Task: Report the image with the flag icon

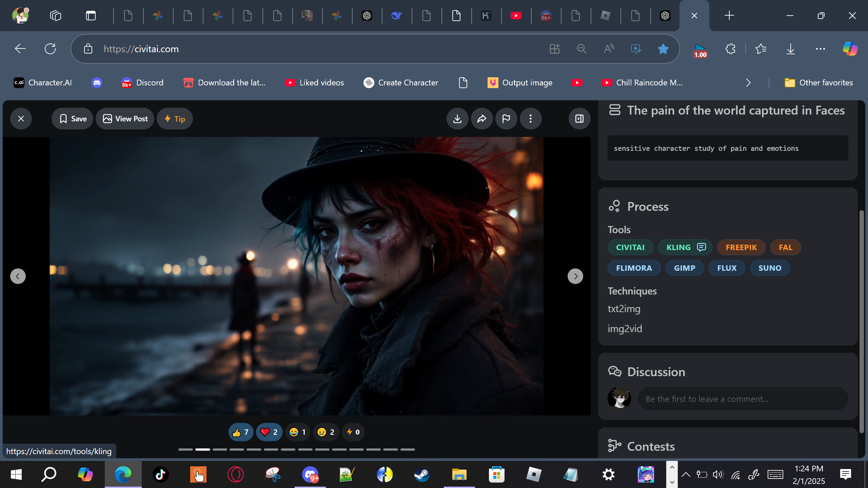Action: click(x=506, y=119)
